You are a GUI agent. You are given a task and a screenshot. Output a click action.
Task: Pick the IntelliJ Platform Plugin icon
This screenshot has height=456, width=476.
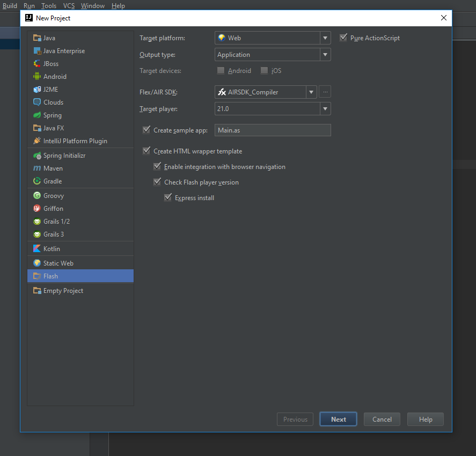click(x=37, y=141)
